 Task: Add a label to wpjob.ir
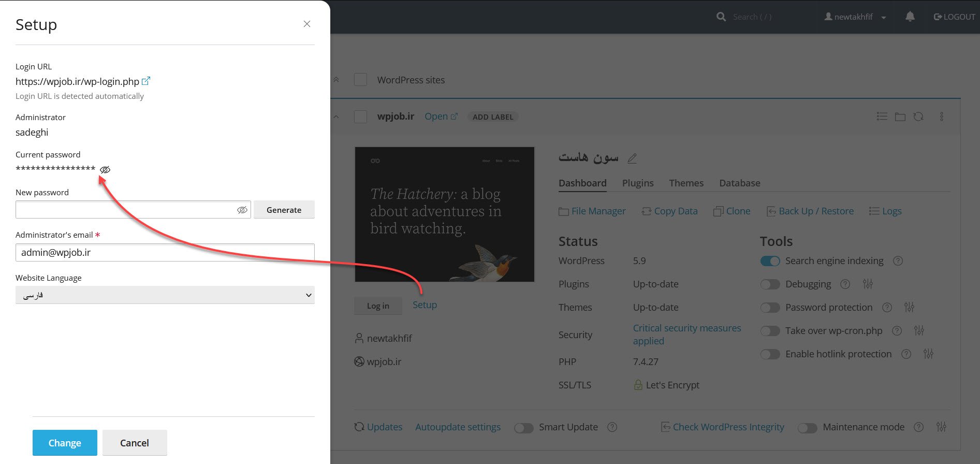(493, 117)
